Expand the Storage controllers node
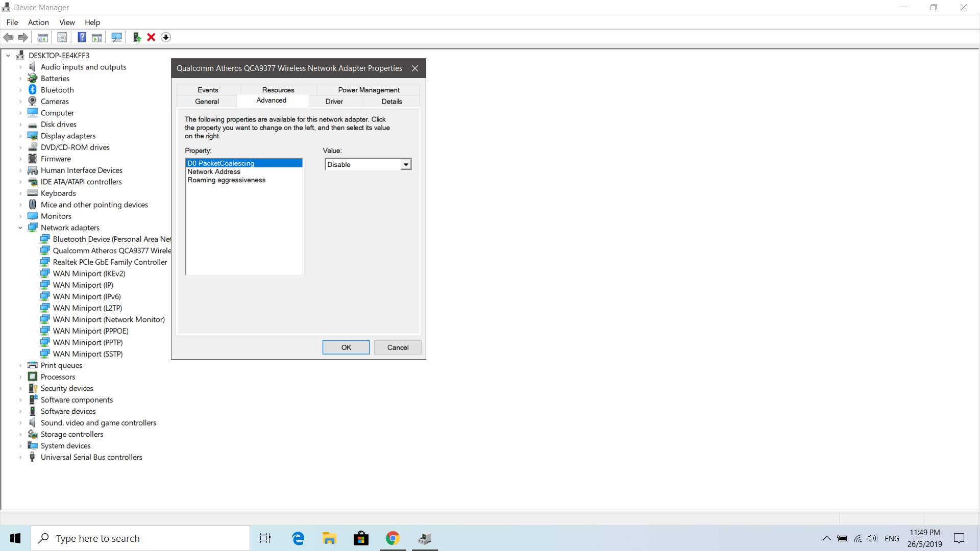 click(x=20, y=434)
